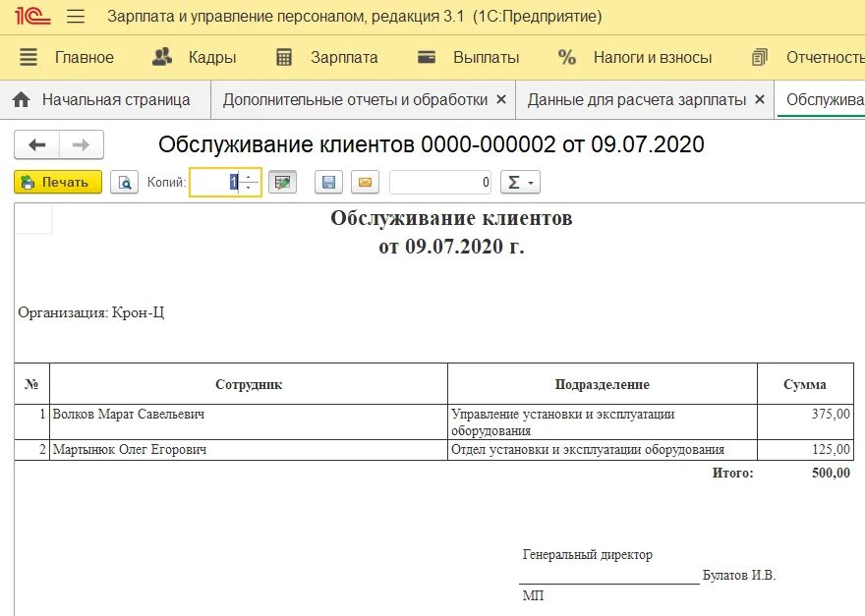Click the МП stamp label
Image resolution: width=865 pixels, height=616 pixels.
533,595
